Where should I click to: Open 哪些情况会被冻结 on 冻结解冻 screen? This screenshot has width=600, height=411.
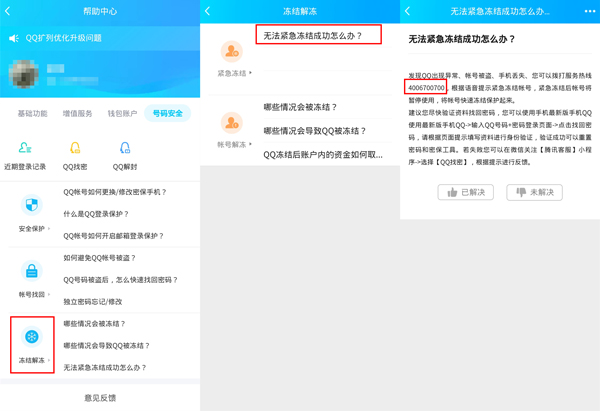(300, 107)
